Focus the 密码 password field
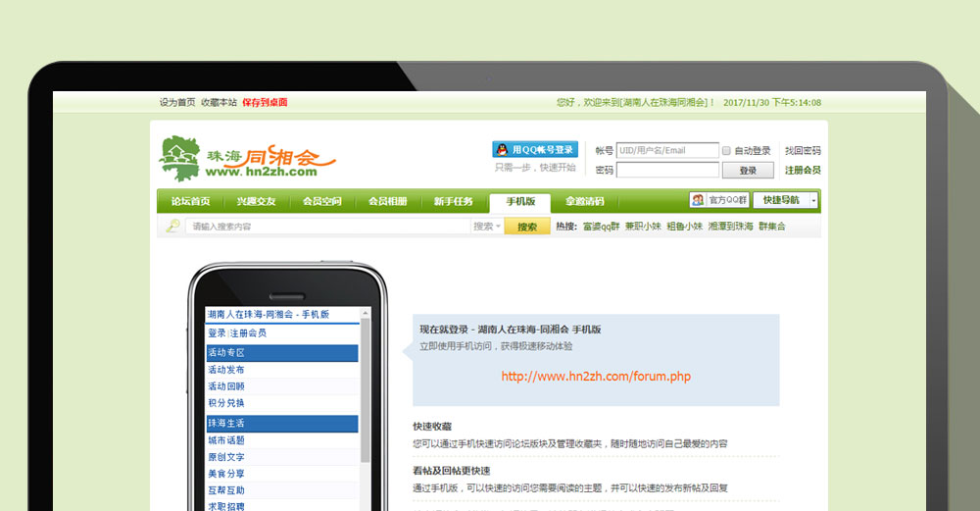Viewport: 980px width, 511px height. click(667, 170)
